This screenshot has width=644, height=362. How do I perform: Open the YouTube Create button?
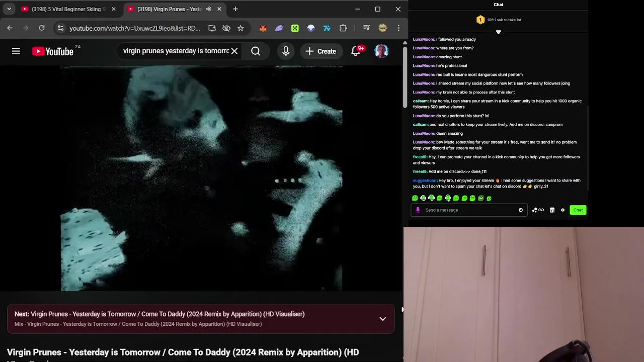click(x=320, y=51)
